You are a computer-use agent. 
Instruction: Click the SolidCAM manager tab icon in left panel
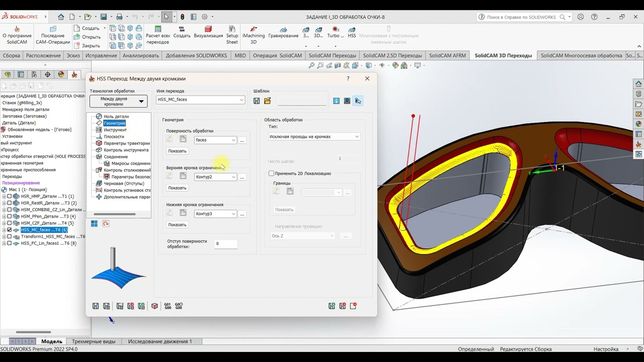[74, 74]
